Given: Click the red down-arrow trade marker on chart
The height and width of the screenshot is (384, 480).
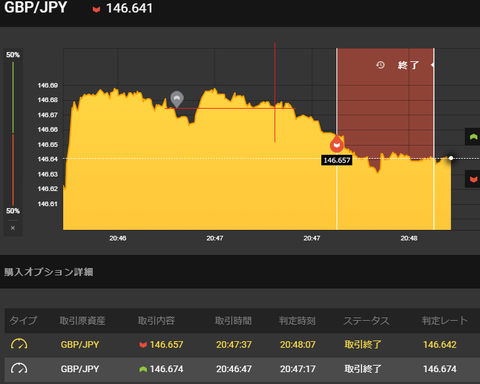Looking at the screenshot, I should [x=337, y=144].
